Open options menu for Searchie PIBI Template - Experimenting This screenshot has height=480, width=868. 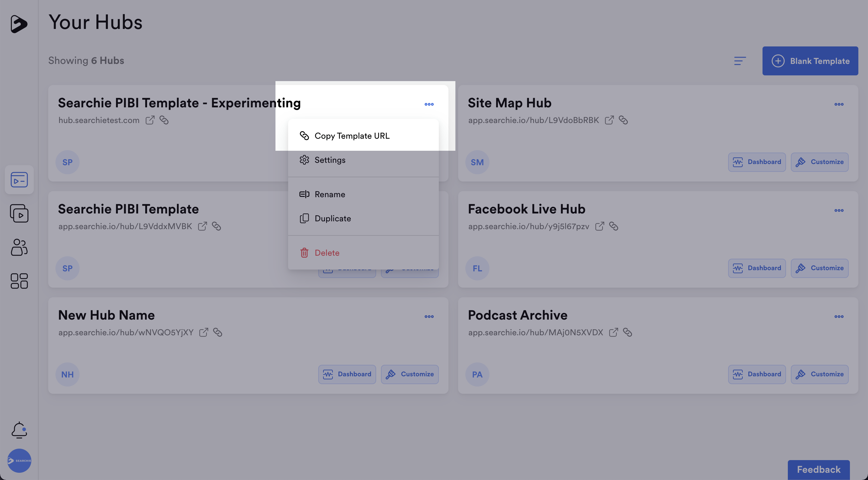(429, 104)
